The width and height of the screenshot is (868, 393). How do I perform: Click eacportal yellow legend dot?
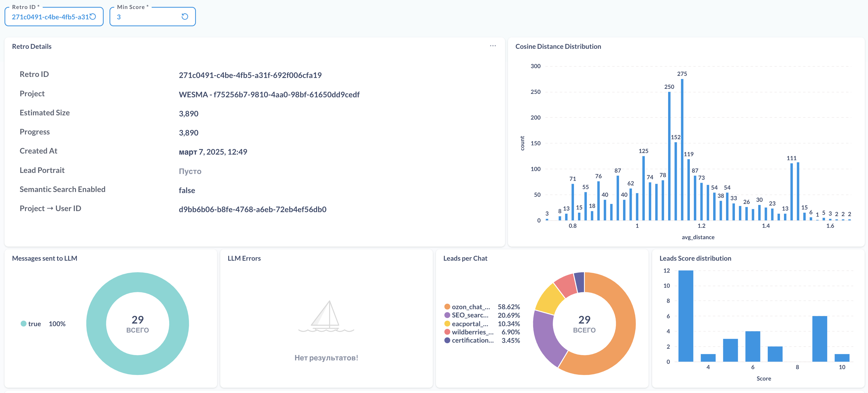447,324
